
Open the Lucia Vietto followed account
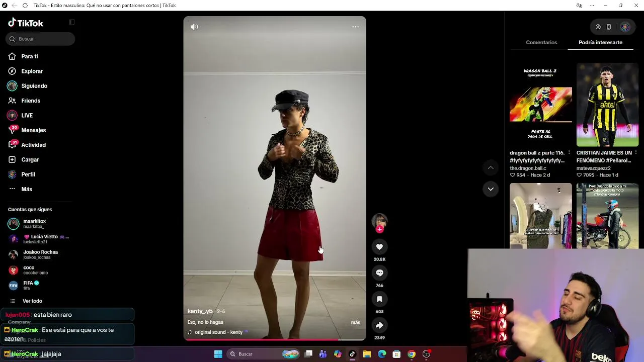pos(40,239)
